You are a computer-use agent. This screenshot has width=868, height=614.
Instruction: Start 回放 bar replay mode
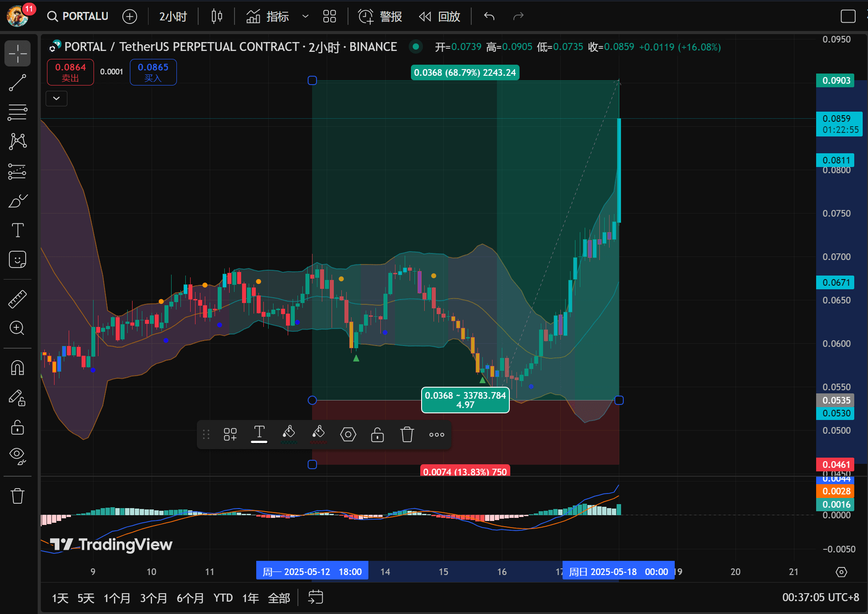[x=440, y=16]
